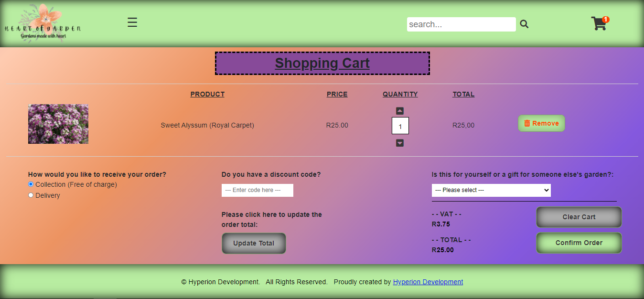Expand the gift or yourself dropdown
Image resolution: width=644 pixels, height=299 pixels.
491,190
